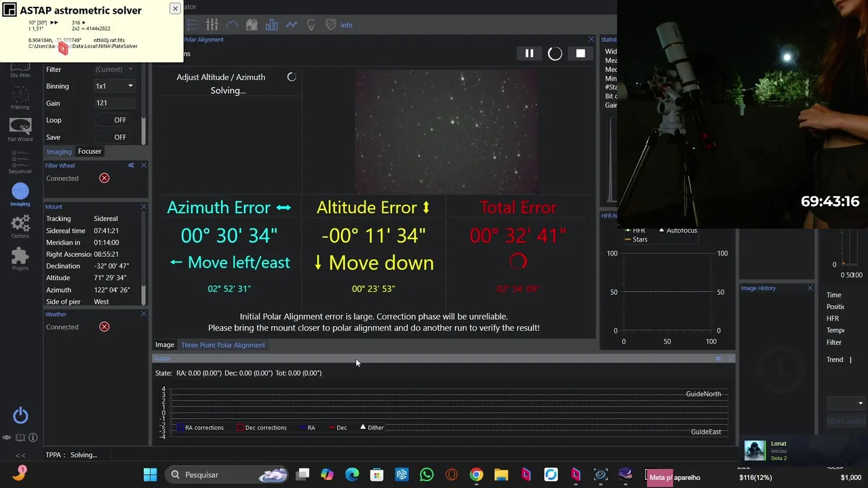Open the Binning 1x1 dropdown
Viewport: 868px width, 488px height.
pyautogui.click(x=114, y=86)
